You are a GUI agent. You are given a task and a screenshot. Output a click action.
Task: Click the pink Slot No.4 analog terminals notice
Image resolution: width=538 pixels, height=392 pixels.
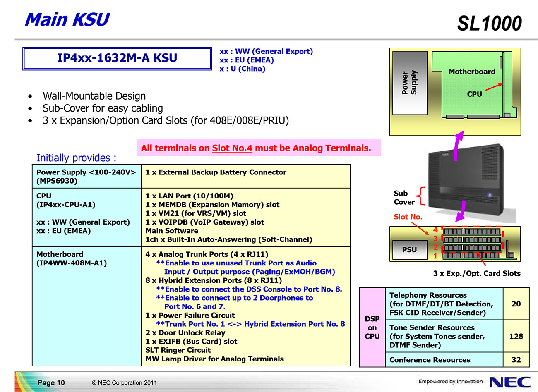point(259,148)
